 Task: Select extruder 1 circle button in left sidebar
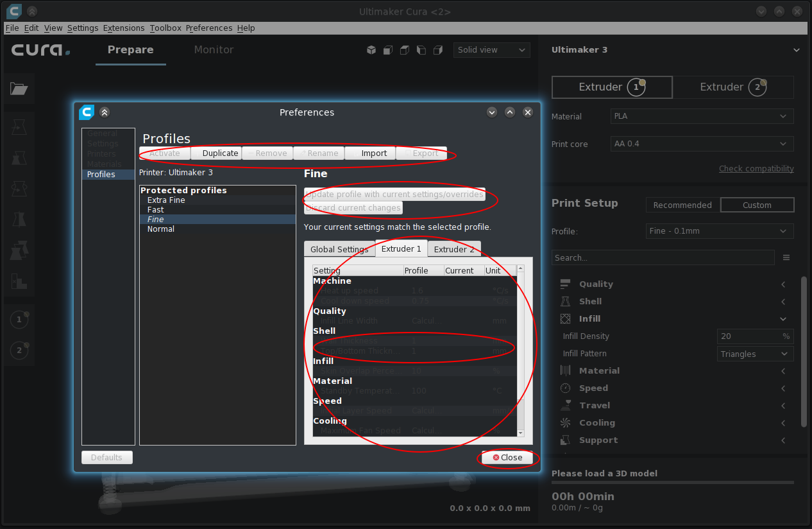19,318
